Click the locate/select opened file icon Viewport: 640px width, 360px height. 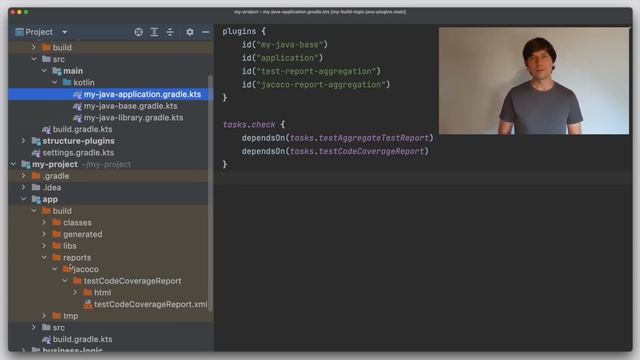point(138,32)
